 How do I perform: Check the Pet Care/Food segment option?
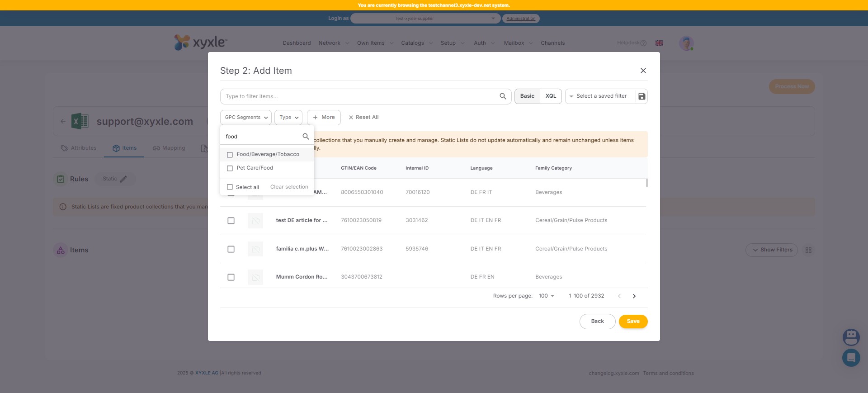pyautogui.click(x=230, y=168)
